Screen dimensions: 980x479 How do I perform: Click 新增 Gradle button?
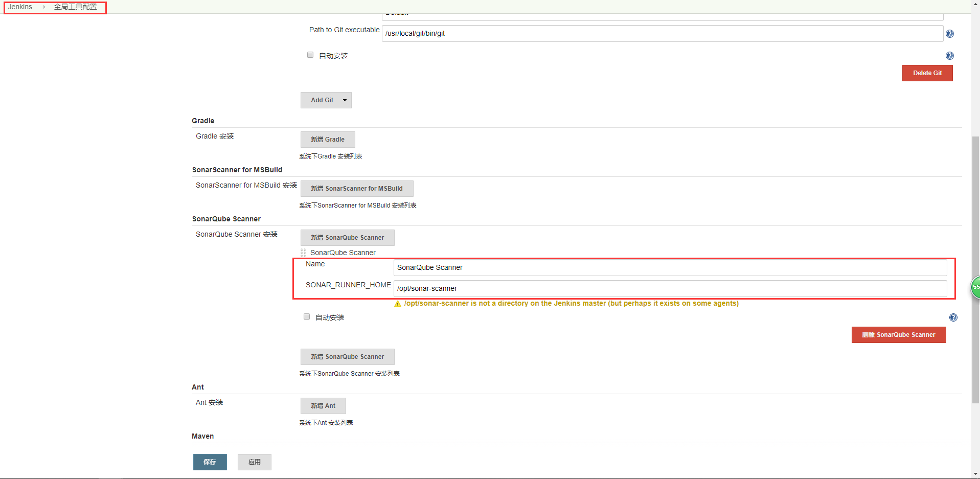[328, 140]
